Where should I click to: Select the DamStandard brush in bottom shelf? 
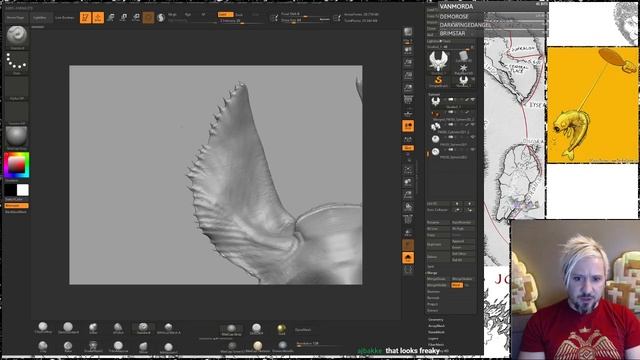pyautogui.click(x=68, y=328)
